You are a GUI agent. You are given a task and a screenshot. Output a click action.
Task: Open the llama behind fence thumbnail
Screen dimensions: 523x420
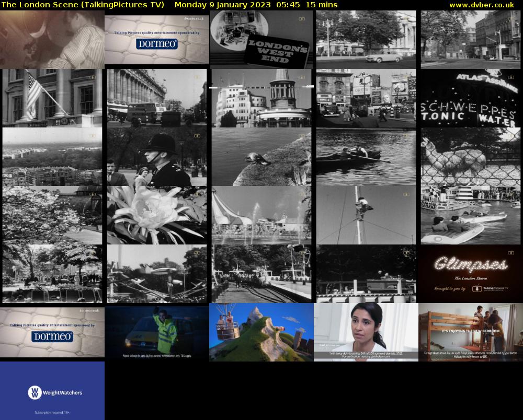(x=470, y=157)
